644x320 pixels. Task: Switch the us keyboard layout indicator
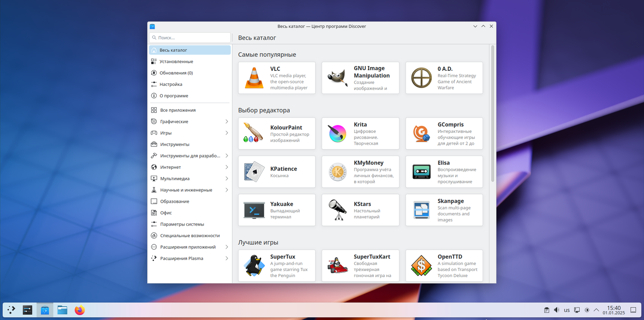(567, 310)
